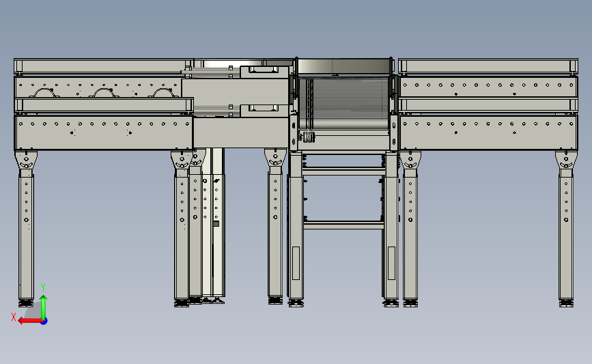Click the blue Z axis dot of triad
This screenshot has height=364, width=592.
point(44,321)
